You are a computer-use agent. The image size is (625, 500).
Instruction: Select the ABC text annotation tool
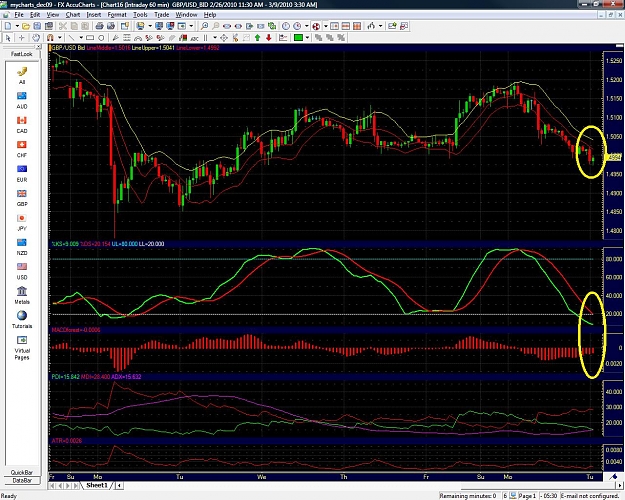(x=195, y=38)
